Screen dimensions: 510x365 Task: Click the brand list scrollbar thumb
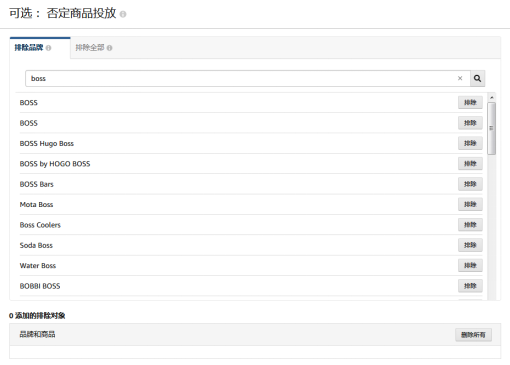[x=491, y=128]
